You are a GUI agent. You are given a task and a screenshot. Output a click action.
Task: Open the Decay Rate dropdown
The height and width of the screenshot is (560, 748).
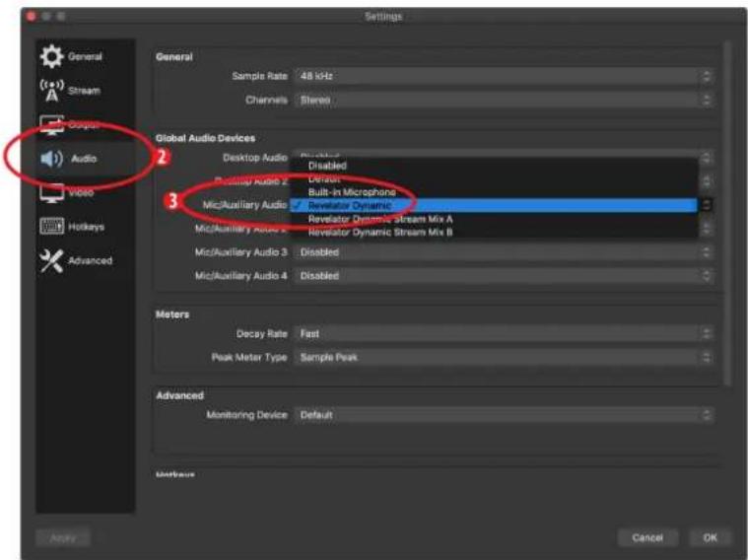coord(504,333)
